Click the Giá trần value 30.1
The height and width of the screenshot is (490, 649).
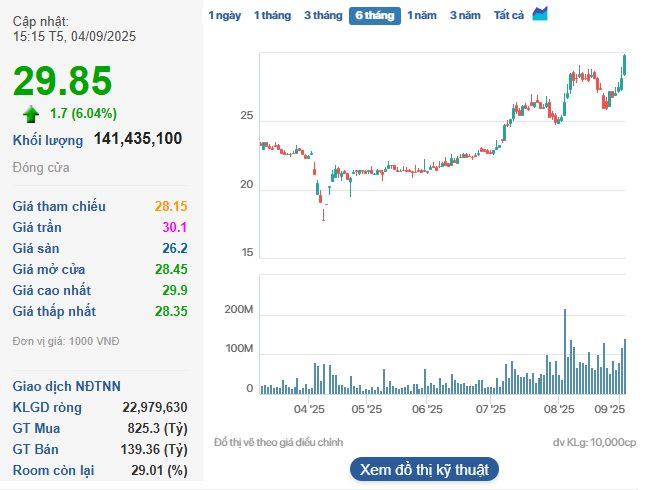[x=175, y=227]
